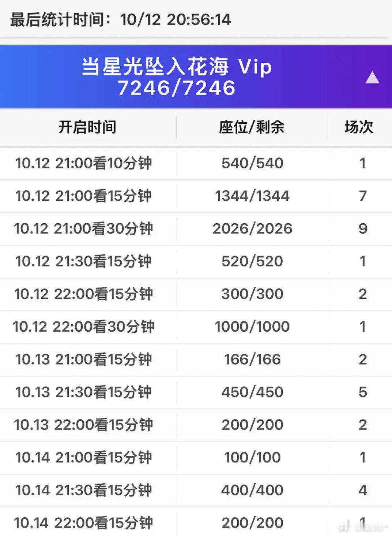
Task: Open the 10.12 21:00看30分钟 row
Action: click(x=196, y=228)
